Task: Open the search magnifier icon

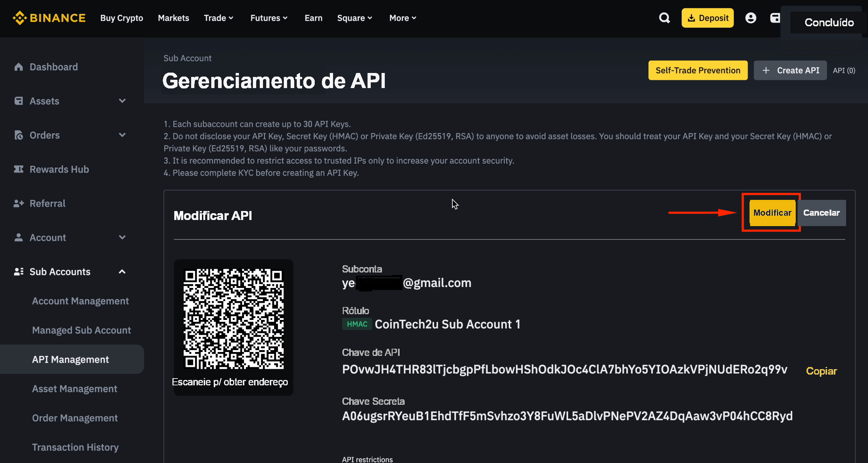Action: [x=664, y=18]
